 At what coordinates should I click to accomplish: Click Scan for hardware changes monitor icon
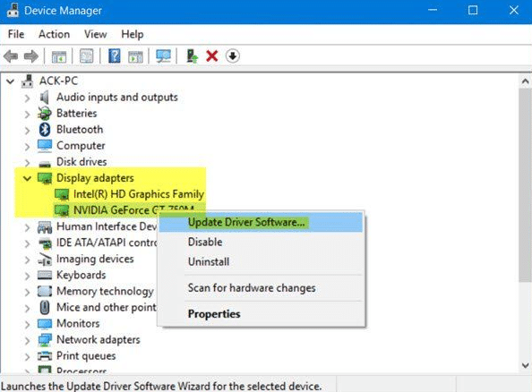163,56
